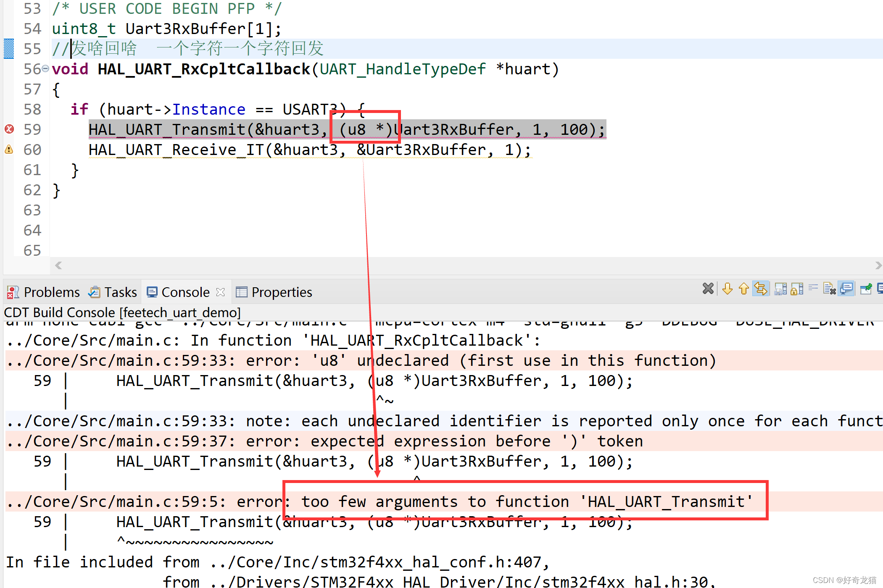Image resolution: width=883 pixels, height=588 pixels.
Task: Toggle bring console to front on build
Action: 846,289
